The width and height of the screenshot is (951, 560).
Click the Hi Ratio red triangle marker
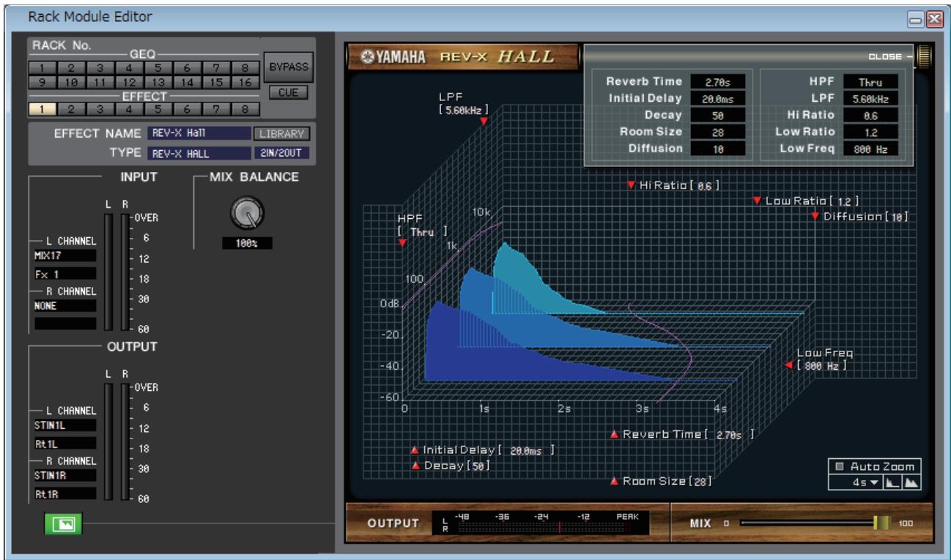[631, 185]
